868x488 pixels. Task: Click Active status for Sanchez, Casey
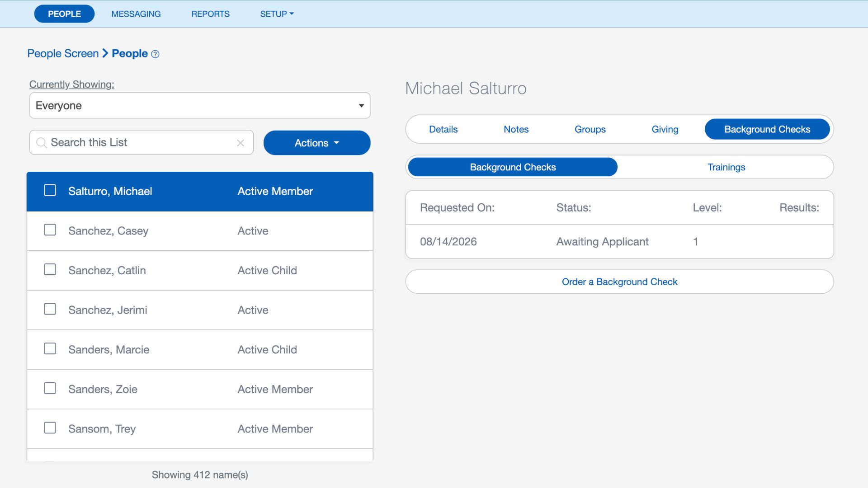[x=253, y=231]
